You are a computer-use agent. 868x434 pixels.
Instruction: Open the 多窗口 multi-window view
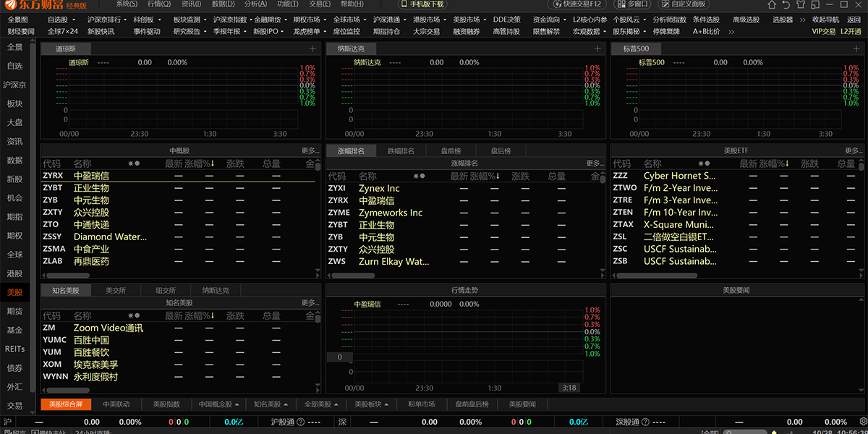(x=633, y=4)
